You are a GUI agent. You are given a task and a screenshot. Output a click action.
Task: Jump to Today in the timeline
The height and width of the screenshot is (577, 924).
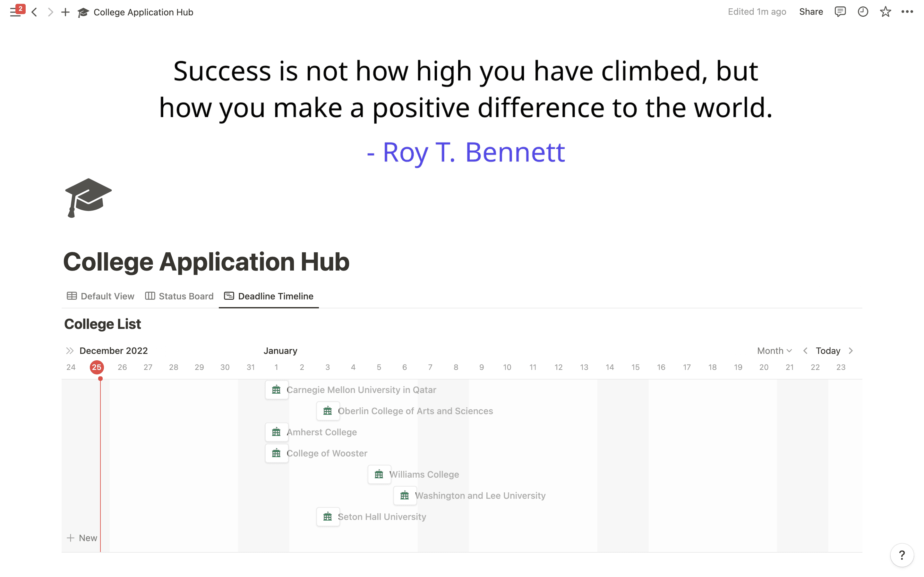828,351
